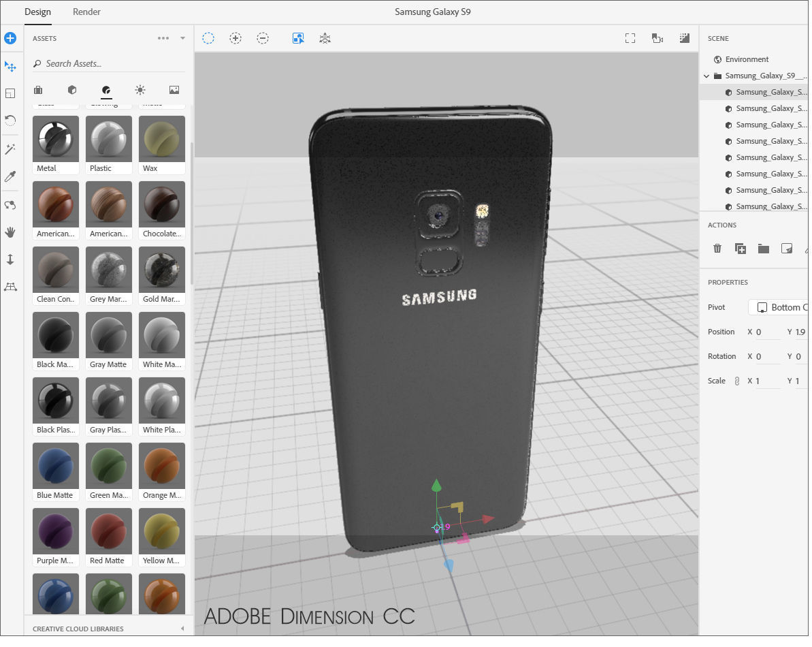Open the Assets panel dropdown arrow

tap(182, 38)
